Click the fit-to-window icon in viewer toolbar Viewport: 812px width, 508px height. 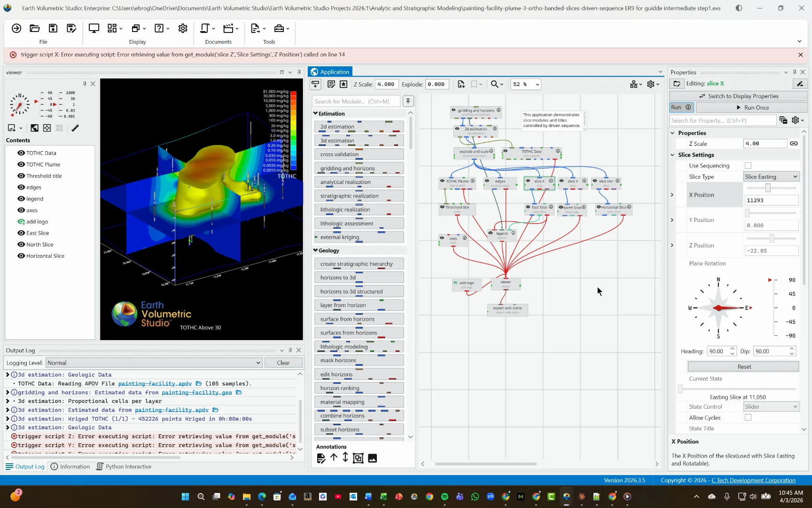[47, 128]
